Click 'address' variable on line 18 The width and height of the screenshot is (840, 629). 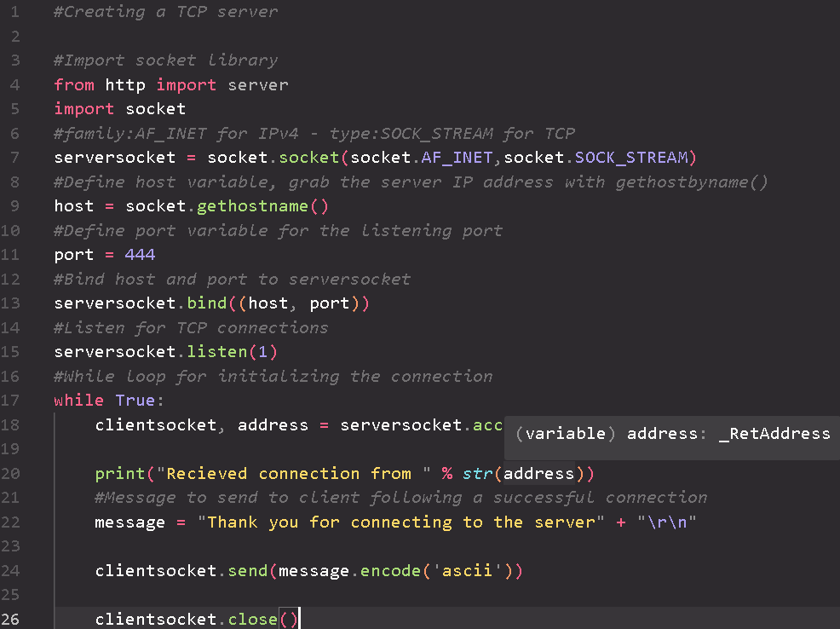click(273, 424)
